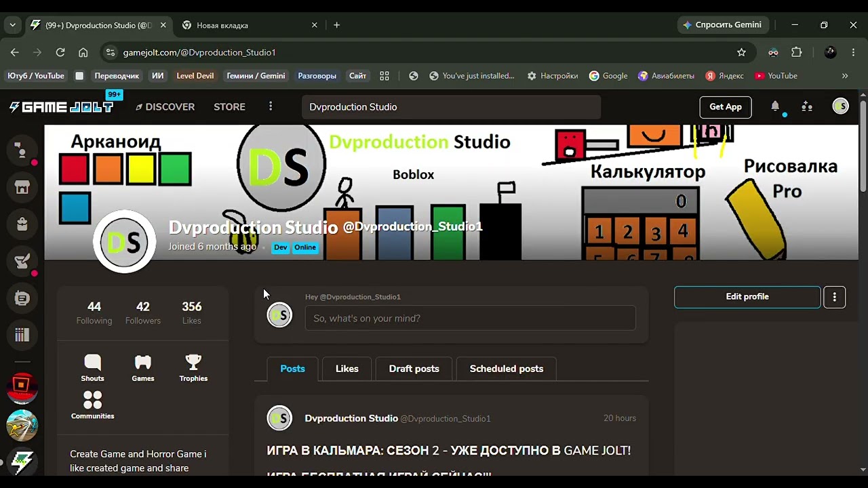The height and width of the screenshot is (488, 868).
Task: Open the Game Jolt lightning community in sidebar
Action: (x=22, y=462)
